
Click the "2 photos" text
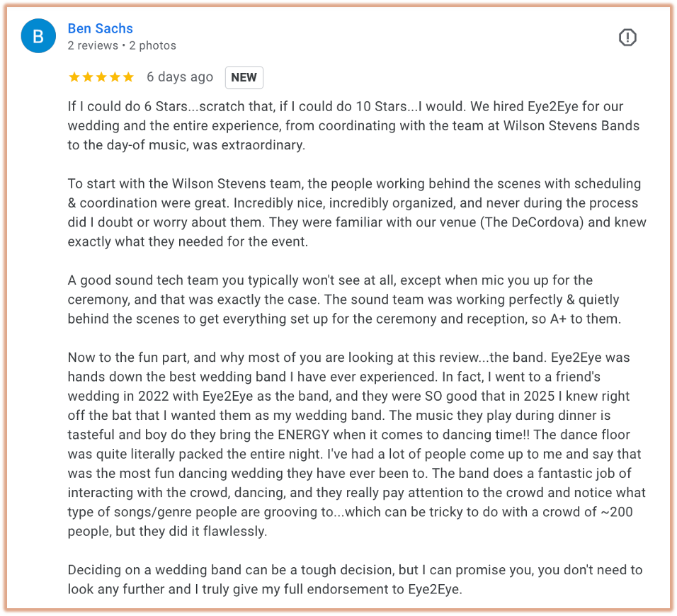click(153, 45)
